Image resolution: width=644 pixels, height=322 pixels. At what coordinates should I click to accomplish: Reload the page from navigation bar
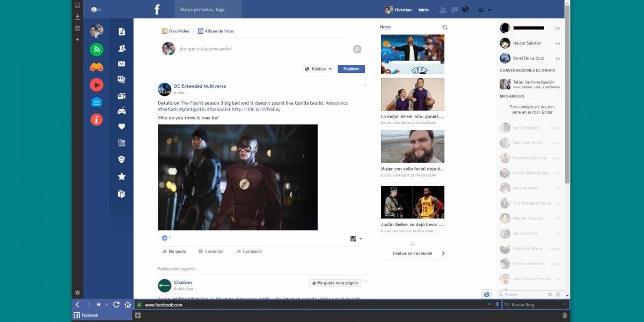[x=116, y=304]
